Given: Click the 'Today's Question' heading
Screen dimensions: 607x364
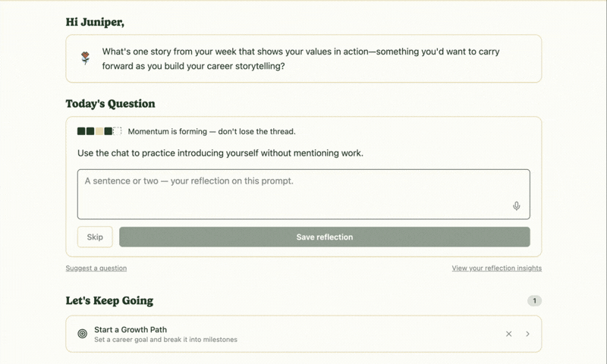Looking at the screenshot, I should tap(110, 104).
